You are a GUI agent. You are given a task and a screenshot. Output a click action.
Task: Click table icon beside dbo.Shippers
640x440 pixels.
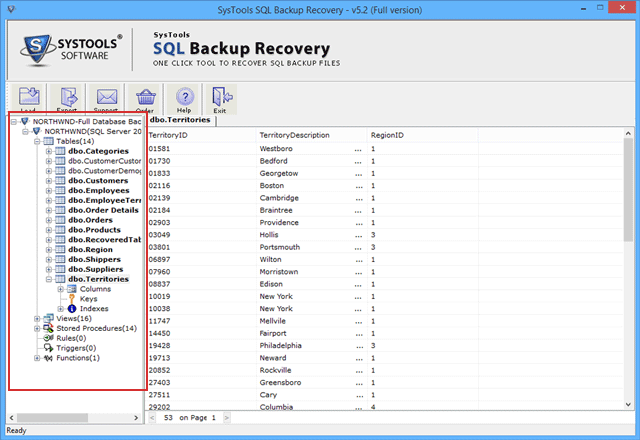click(x=60, y=259)
